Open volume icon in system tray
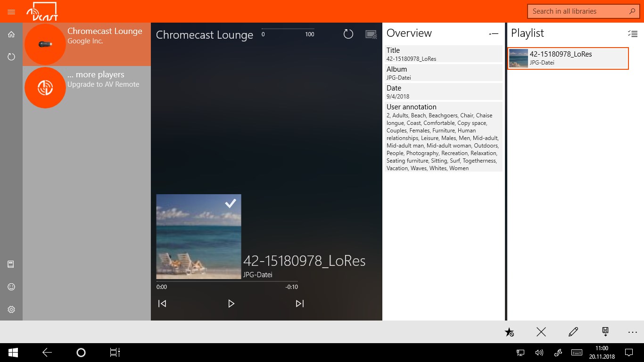 point(539,352)
